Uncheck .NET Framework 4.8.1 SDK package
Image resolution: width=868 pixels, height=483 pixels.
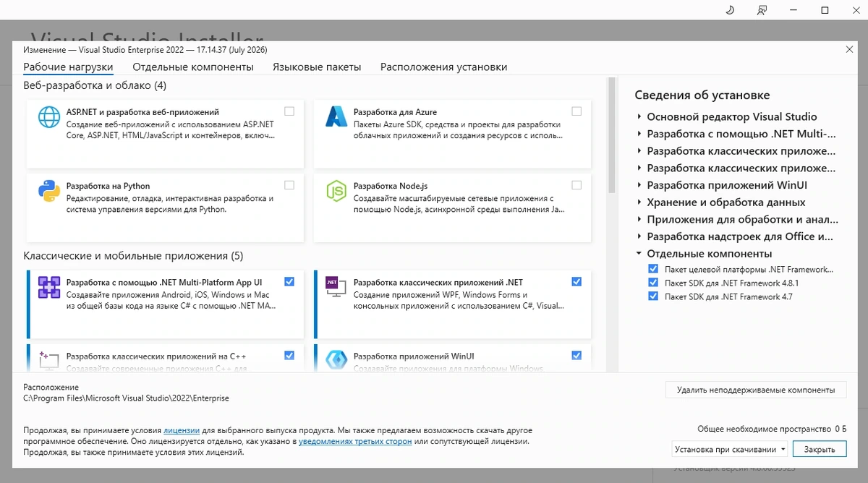coord(654,283)
